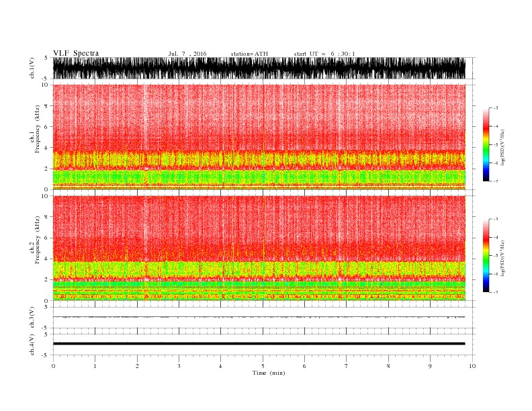Click the ch.2 color bar 'log(PSD)(V²/Hz)' label
Screen dimensions: 532x411
[x=502, y=258]
